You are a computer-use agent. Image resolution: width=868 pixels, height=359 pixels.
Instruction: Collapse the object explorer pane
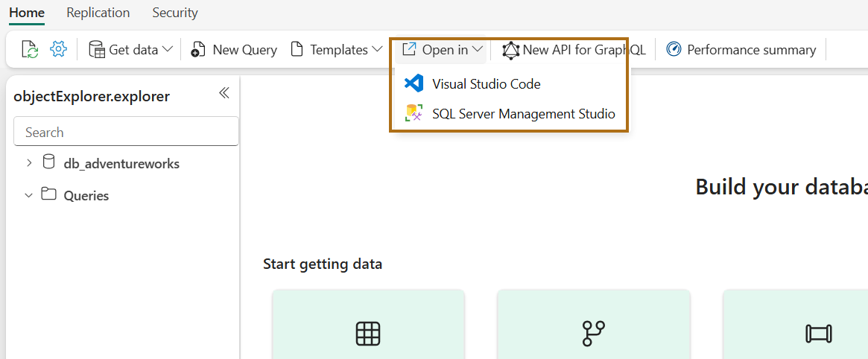pyautogui.click(x=224, y=92)
